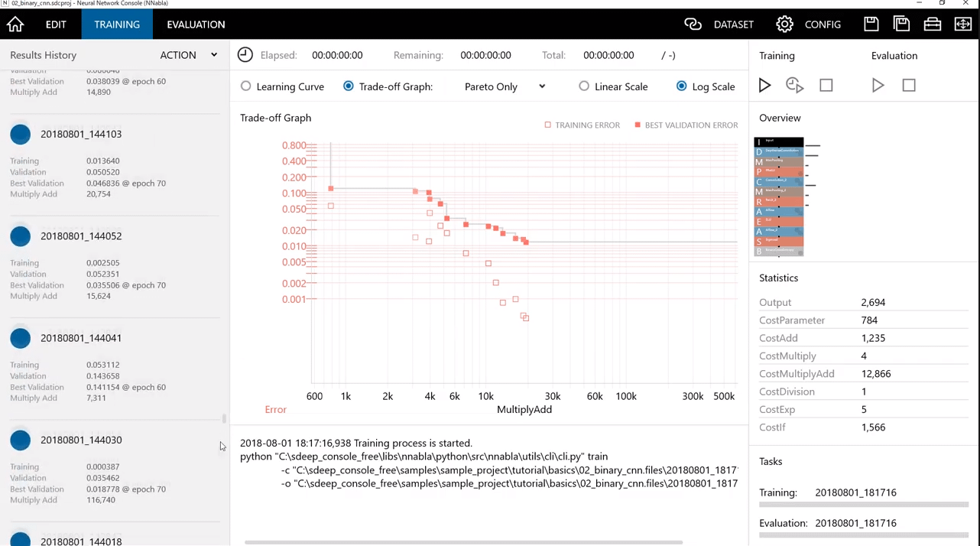This screenshot has height=546, width=980.
Task: Switch to the EDIT tab
Action: (56, 24)
